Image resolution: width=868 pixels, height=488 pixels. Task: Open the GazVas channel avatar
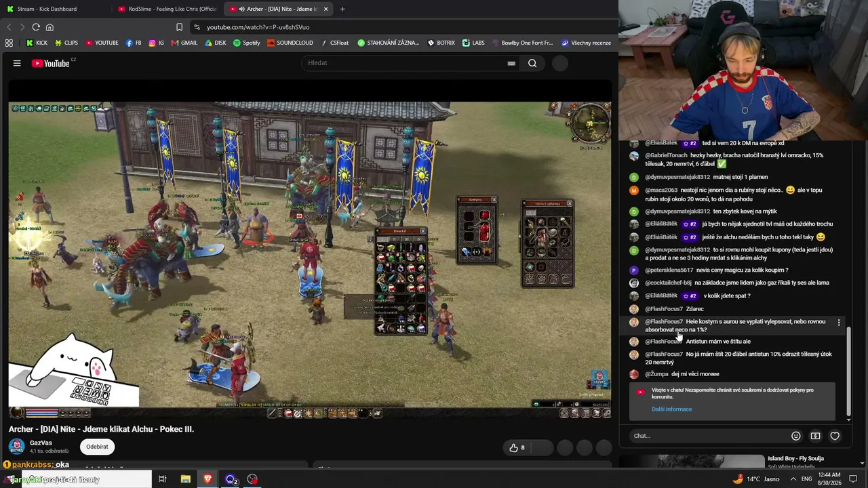click(16, 447)
